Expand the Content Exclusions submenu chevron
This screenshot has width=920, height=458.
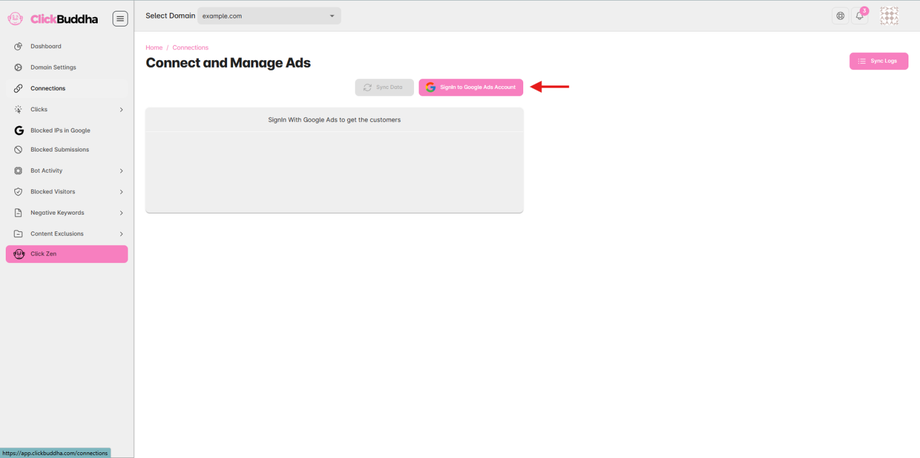click(121, 233)
